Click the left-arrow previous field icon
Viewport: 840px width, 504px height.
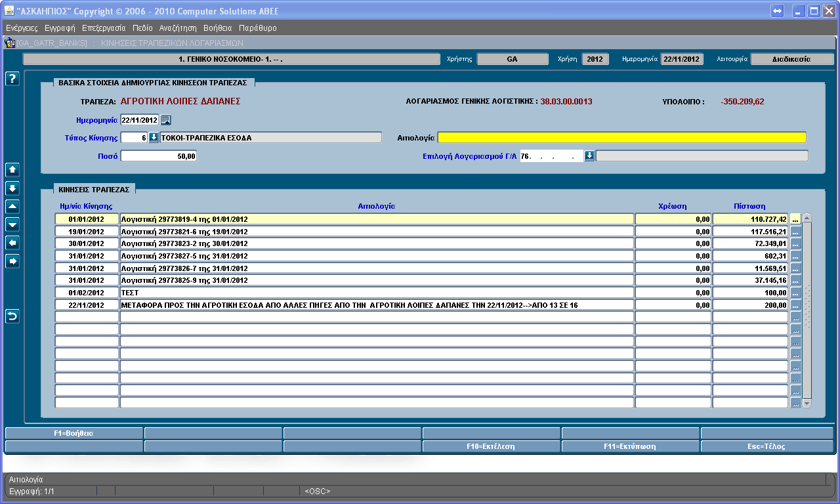pos(12,243)
